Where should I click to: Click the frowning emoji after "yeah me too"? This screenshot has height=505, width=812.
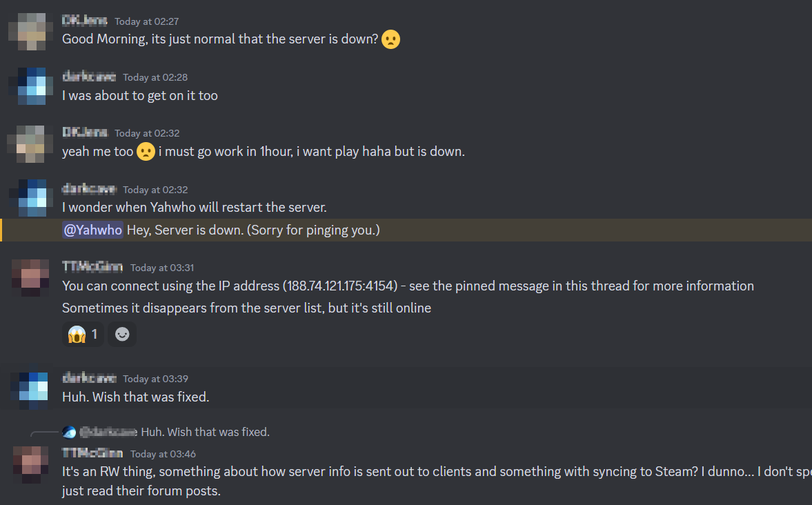pos(146,152)
